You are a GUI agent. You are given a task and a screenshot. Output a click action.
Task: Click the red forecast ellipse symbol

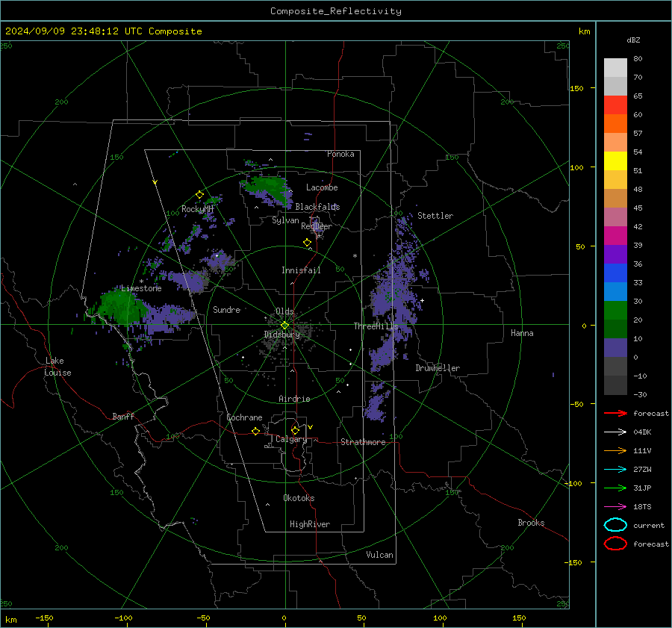[615, 544]
